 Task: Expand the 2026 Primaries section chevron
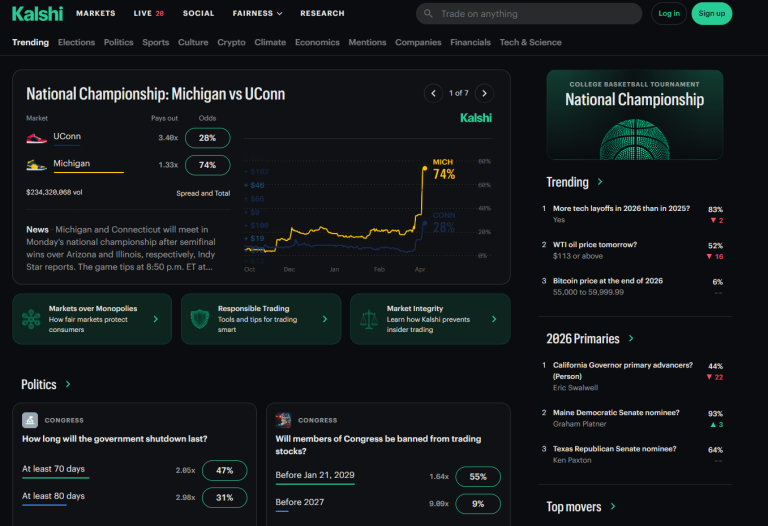click(631, 339)
